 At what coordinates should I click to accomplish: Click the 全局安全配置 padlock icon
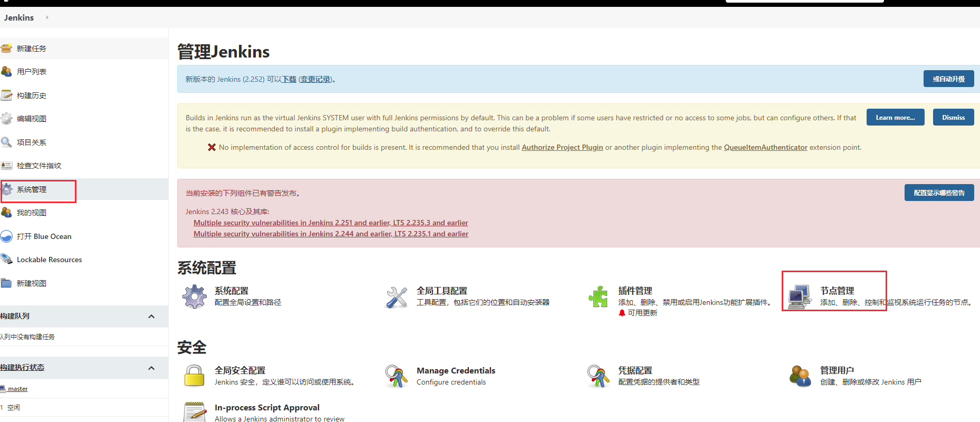pyautogui.click(x=194, y=376)
